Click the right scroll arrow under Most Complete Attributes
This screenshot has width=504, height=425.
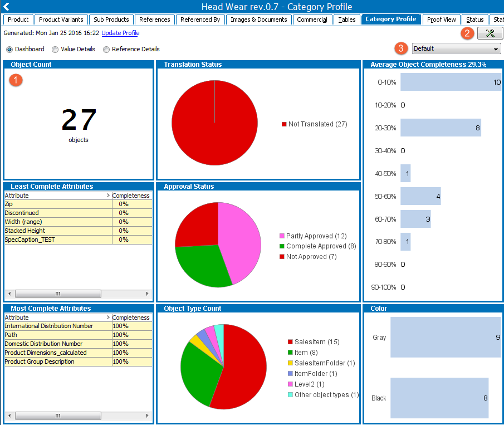[147, 416]
